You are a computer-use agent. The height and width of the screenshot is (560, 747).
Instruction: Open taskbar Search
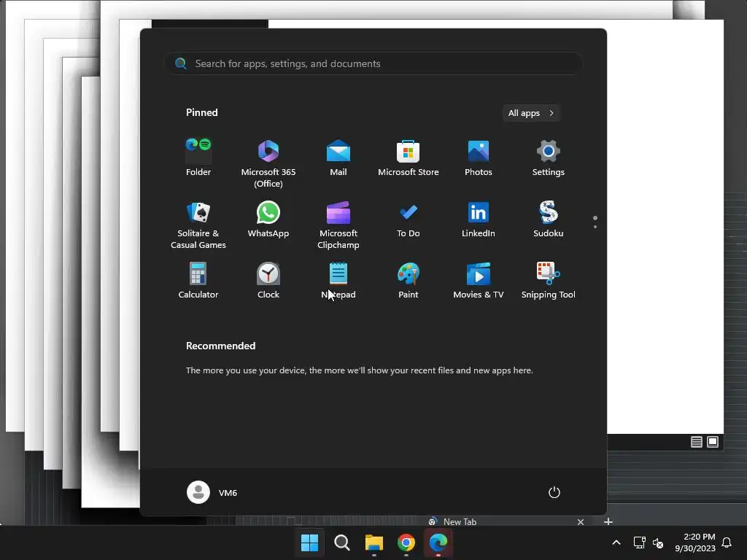(x=341, y=542)
